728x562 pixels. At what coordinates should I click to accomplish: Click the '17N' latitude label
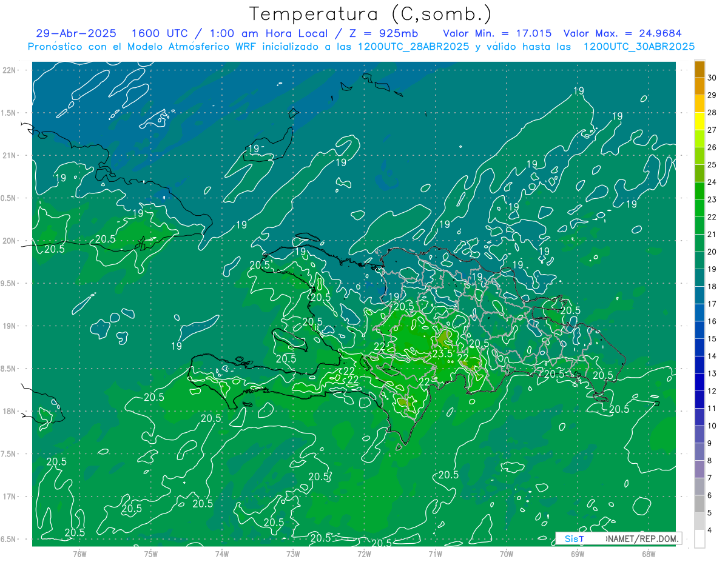click(x=9, y=497)
